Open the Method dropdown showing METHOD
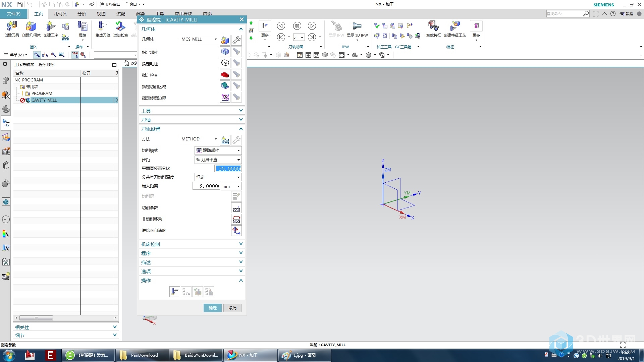Viewport: 644px width, 362px height. click(199, 139)
